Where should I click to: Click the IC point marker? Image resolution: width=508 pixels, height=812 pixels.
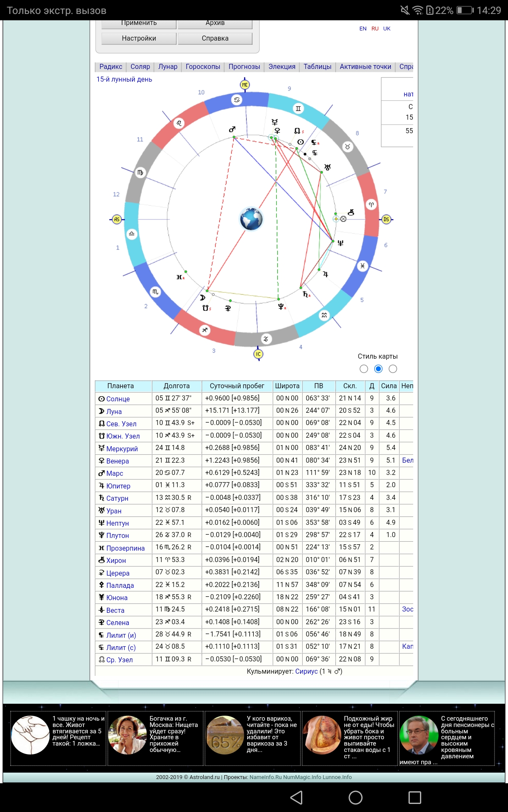point(258,354)
